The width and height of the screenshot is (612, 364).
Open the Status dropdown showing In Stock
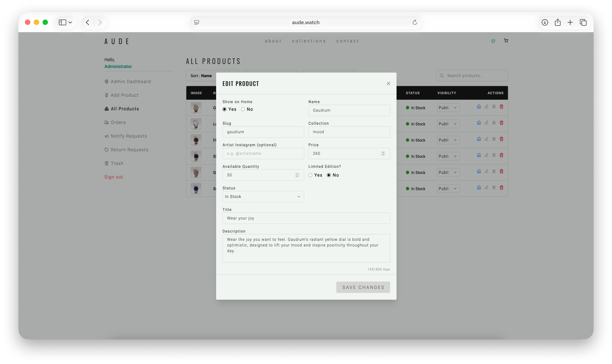point(263,197)
